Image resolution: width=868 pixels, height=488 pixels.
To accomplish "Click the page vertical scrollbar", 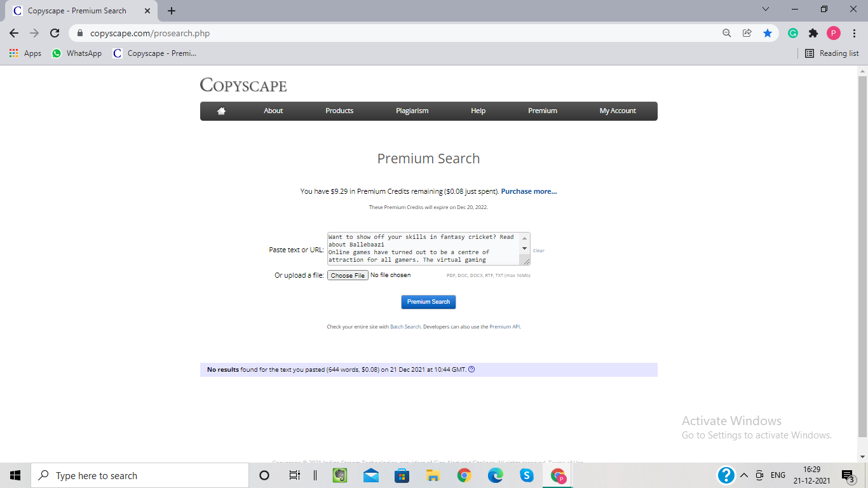I will tap(862, 256).
